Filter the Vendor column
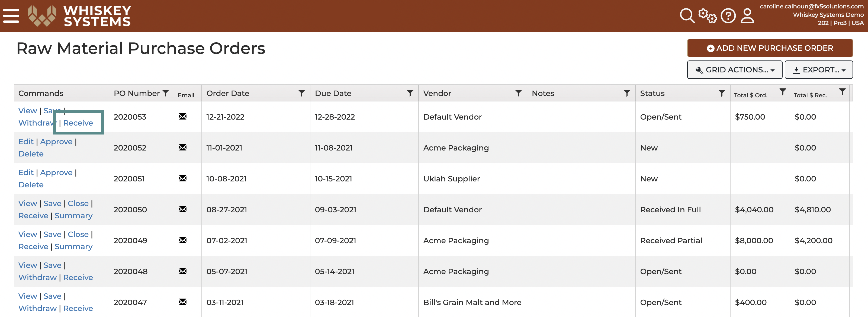 click(519, 93)
